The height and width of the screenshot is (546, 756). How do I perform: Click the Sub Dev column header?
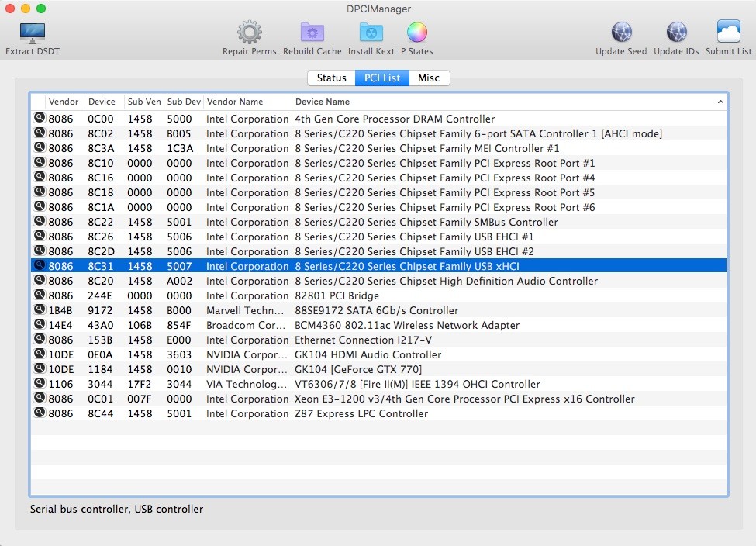click(x=184, y=102)
